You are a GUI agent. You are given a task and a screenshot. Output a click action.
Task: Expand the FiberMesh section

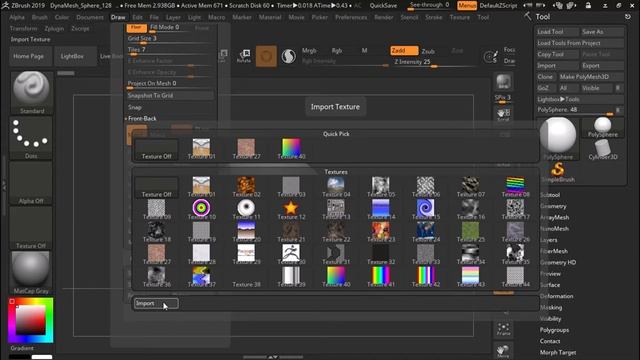pos(554,251)
